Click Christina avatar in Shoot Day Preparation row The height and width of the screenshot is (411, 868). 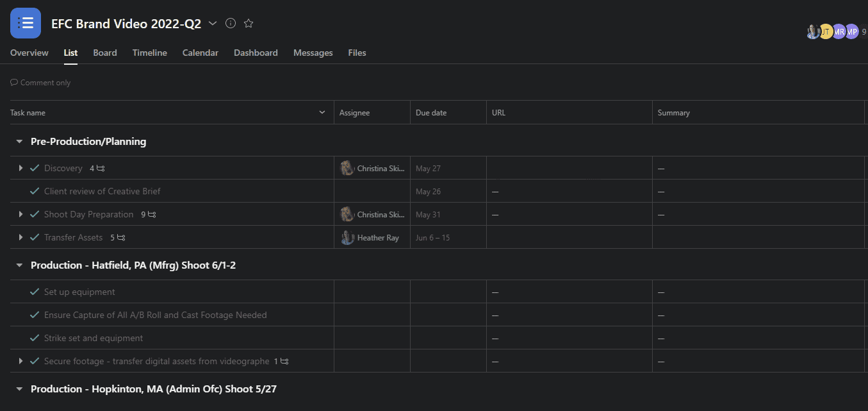click(x=347, y=214)
